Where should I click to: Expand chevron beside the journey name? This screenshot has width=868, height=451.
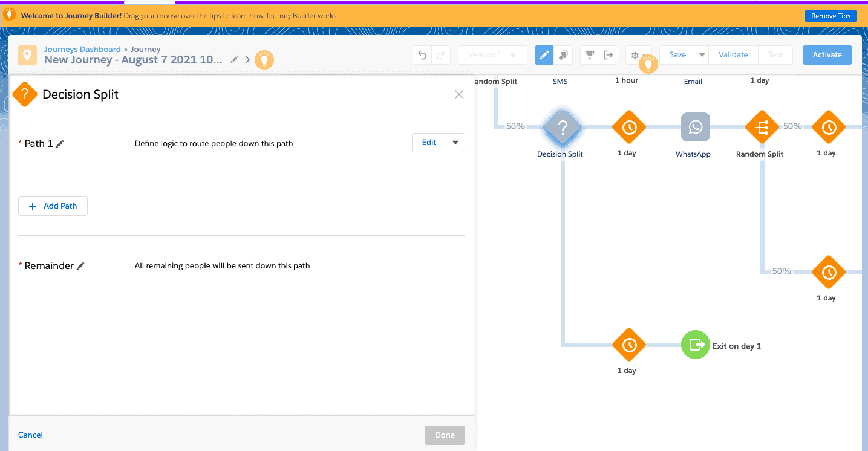[247, 60]
